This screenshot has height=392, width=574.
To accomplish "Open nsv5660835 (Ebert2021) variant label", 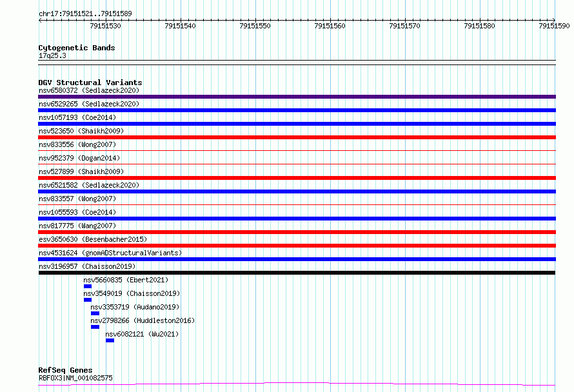I will click(126, 280).
